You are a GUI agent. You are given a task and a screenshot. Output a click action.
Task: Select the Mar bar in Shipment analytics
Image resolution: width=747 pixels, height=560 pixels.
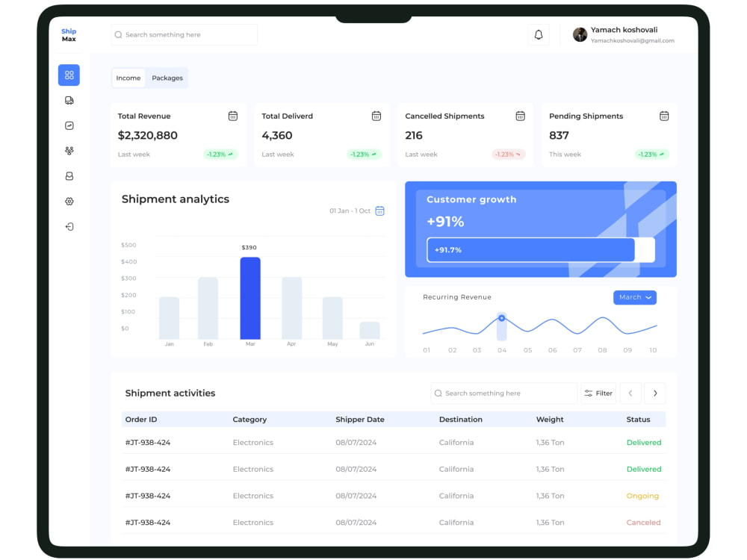pyautogui.click(x=250, y=298)
